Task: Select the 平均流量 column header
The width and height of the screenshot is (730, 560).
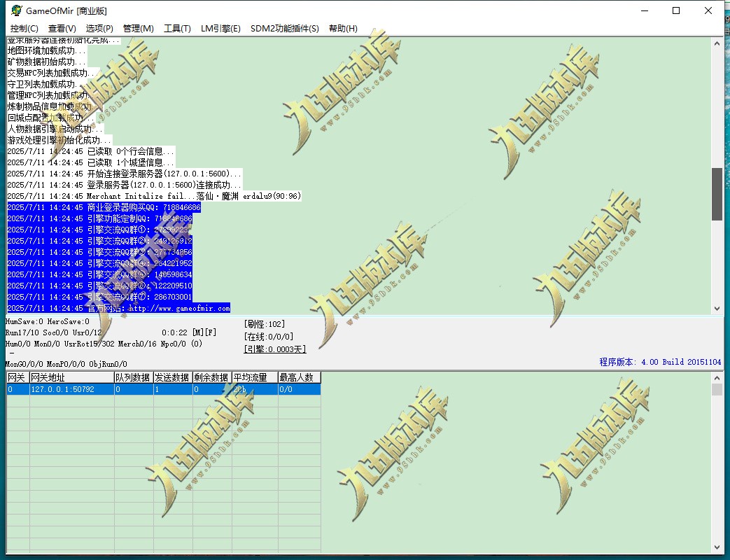Action: 255,377
